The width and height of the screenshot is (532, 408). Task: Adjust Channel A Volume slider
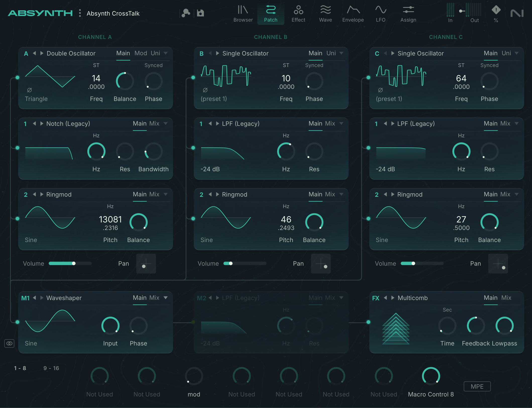point(74,263)
